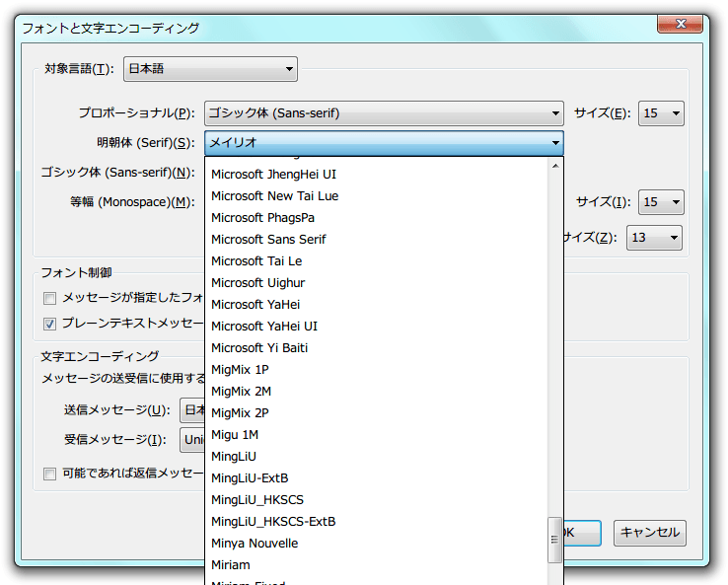
Task: Choose Minya Nouvelle from the list
Action: [255, 544]
